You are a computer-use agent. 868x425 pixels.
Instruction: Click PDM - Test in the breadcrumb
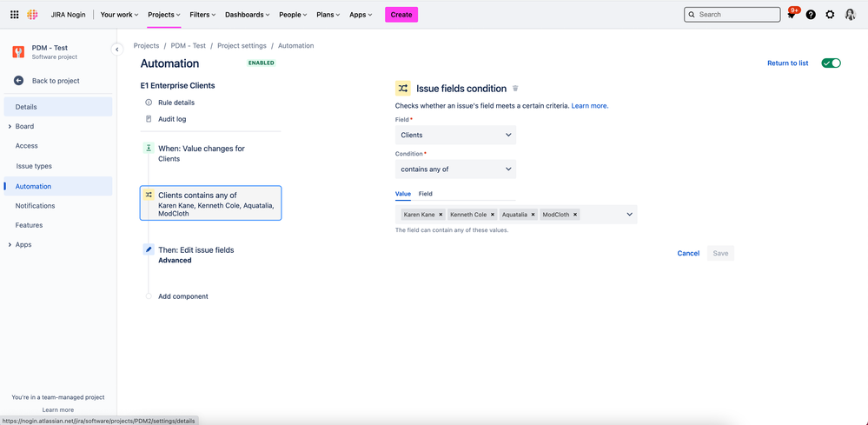click(x=189, y=46)
